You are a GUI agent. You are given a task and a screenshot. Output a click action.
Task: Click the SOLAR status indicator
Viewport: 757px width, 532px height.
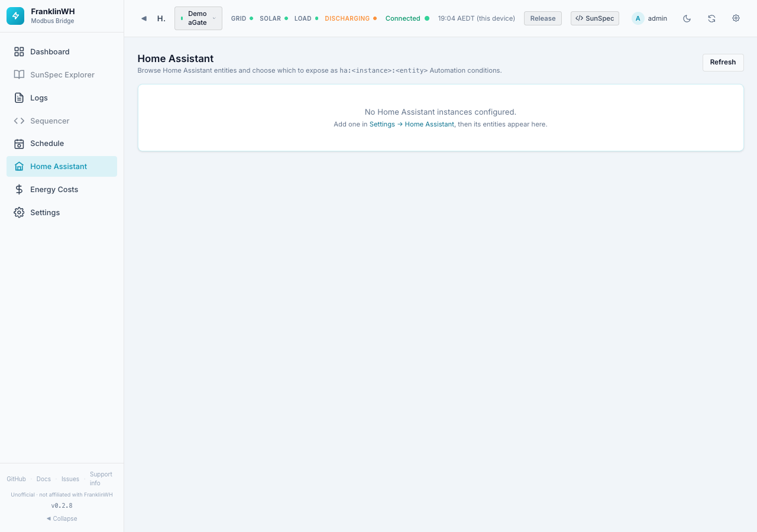274,18
